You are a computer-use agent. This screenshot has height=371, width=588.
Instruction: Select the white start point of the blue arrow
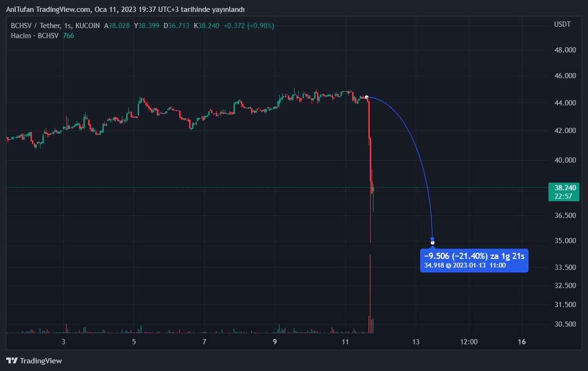[x=366, y=97]
